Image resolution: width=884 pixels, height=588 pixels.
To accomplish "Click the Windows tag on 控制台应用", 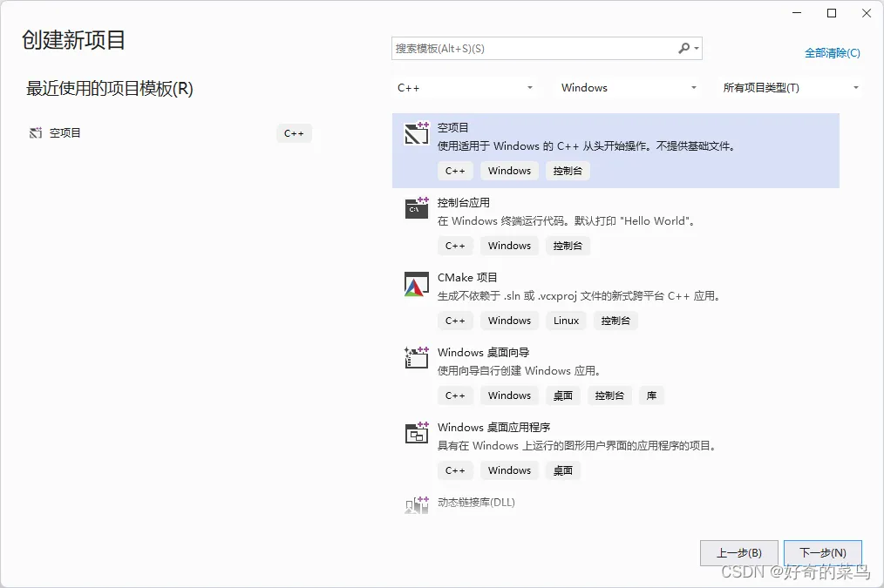I will pos(510,246).
